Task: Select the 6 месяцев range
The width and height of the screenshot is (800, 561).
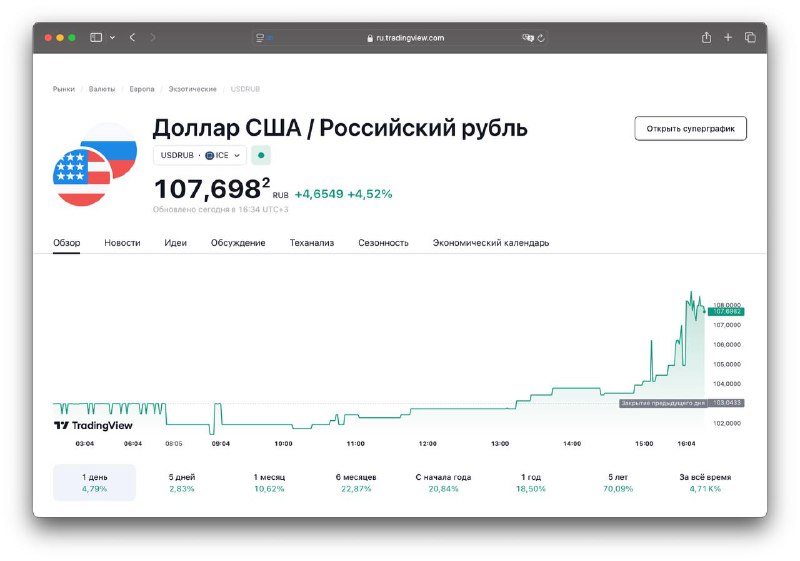Action: 356,482
